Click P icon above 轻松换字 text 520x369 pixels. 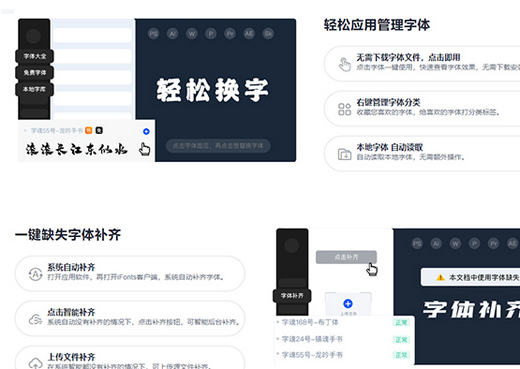211,34
